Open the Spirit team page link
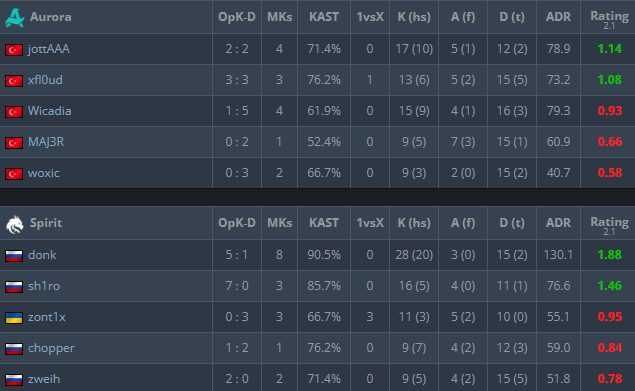 [46, 223]
